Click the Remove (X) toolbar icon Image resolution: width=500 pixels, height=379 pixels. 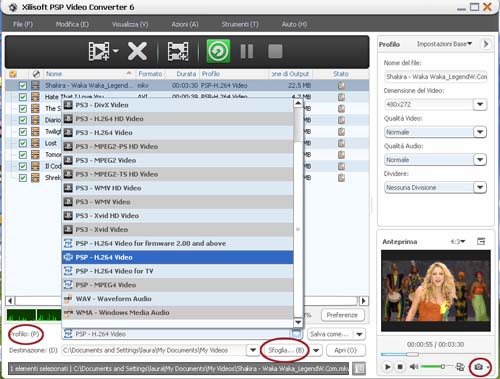point(137,51)
